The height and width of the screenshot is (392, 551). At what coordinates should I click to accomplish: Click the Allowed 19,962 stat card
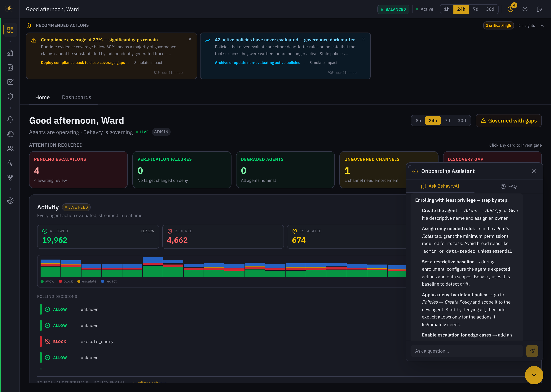(98, 237)
